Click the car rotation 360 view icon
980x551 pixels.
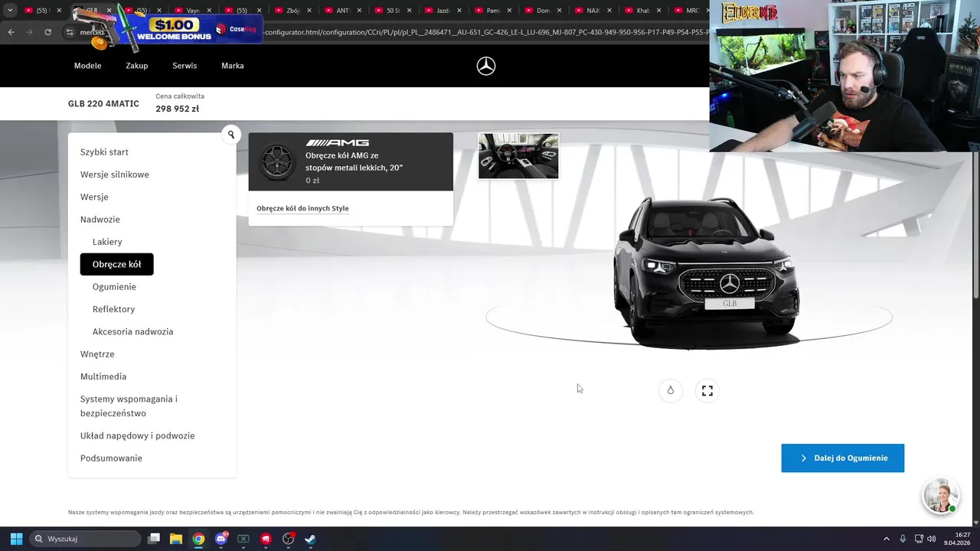click(670, 390)
